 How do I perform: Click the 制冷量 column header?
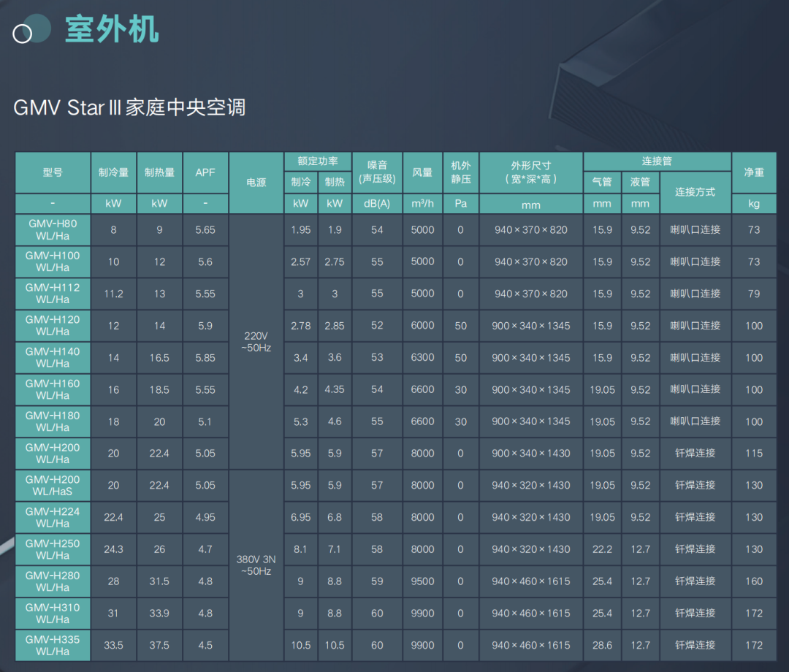pyautogui.click(x=114, y=172)
